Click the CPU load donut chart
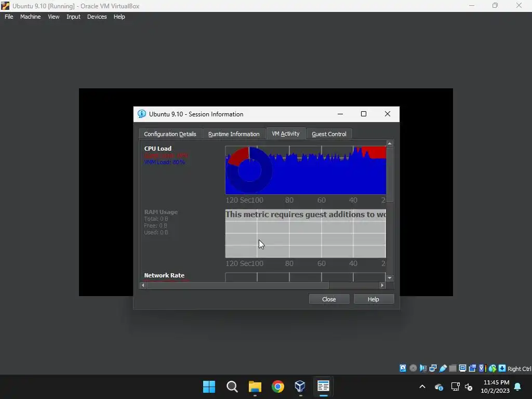The height and width of the screenshot is (399, 532). (249, 170)
